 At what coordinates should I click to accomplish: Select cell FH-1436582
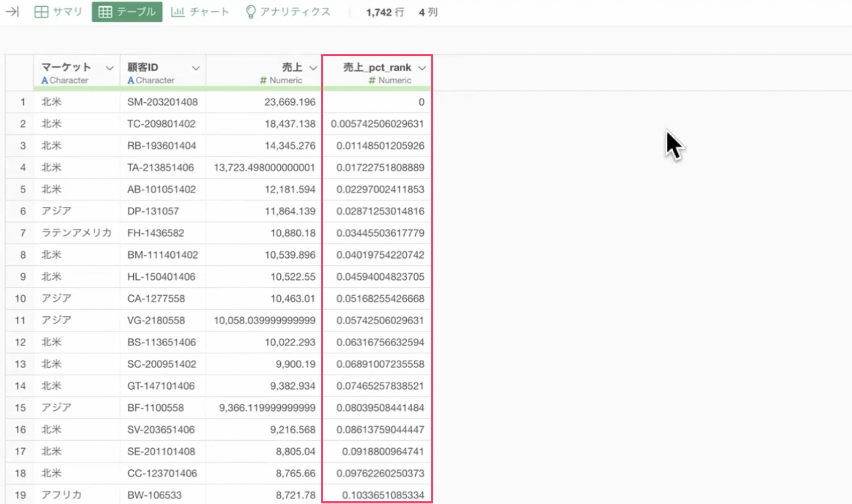(163, 233)
